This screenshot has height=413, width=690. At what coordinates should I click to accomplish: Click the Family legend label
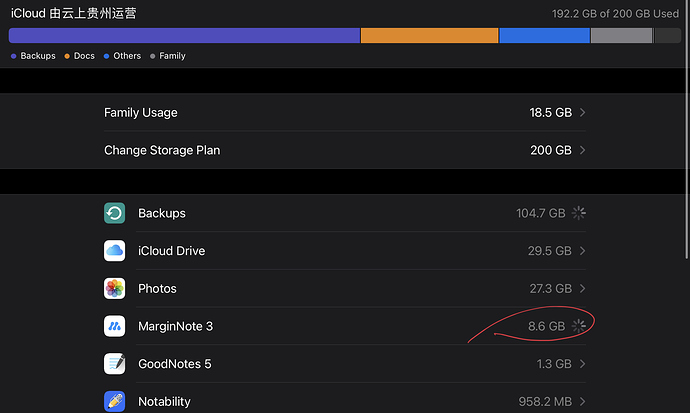point(172,56)
